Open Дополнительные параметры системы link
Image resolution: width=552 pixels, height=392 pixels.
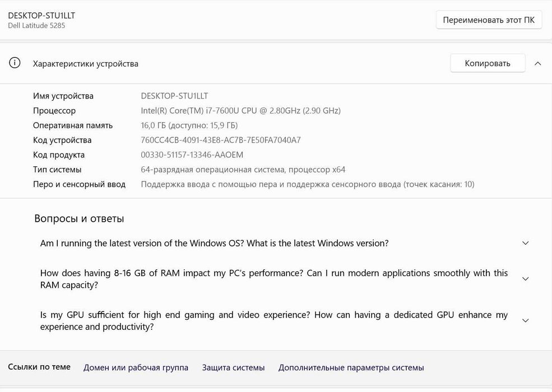(351, 368)
